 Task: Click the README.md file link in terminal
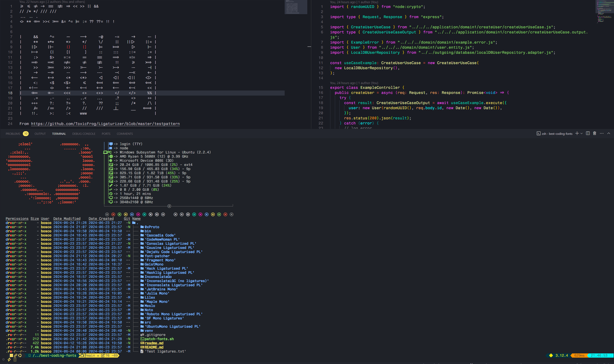click(x=154, y=347)
